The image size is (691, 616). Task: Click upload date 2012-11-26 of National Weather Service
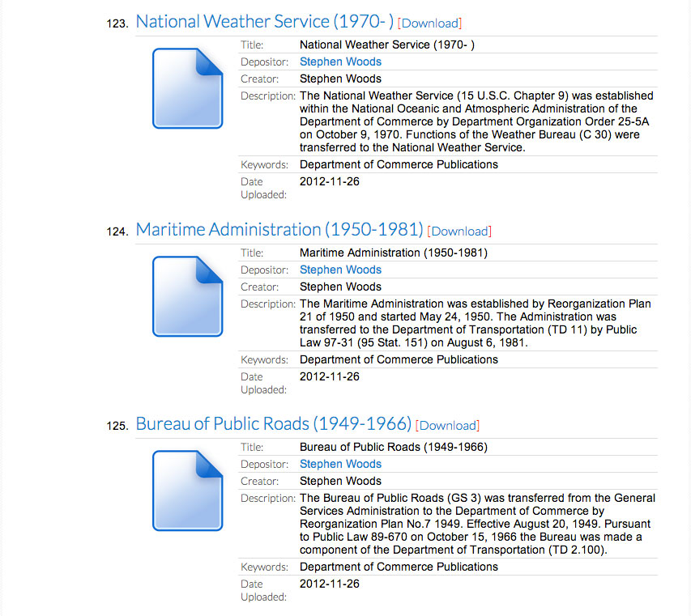pyautogui.click(x=329, y=181)
